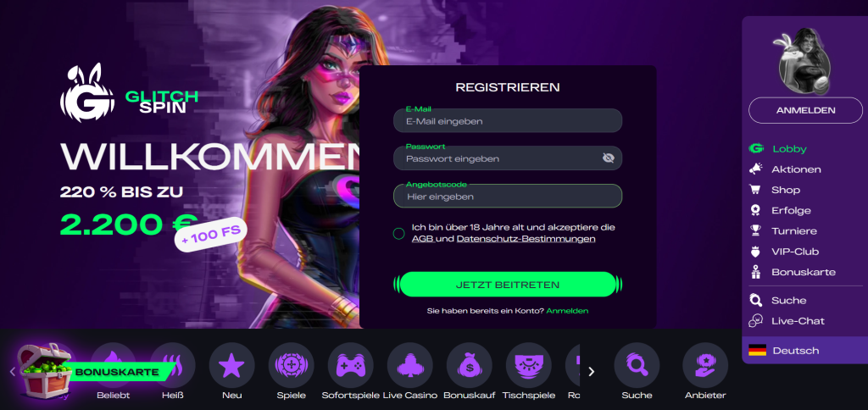Open the Anbieter providers icon
This screenshot has width=868, height=410.
[705, 365]
